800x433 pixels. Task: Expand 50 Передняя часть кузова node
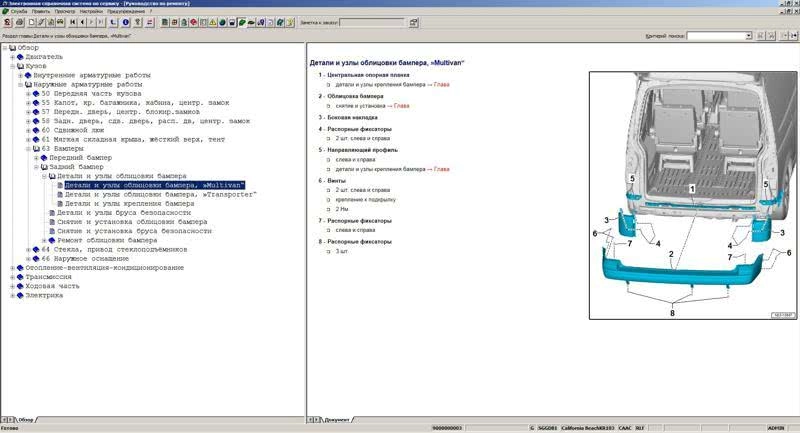29,94
